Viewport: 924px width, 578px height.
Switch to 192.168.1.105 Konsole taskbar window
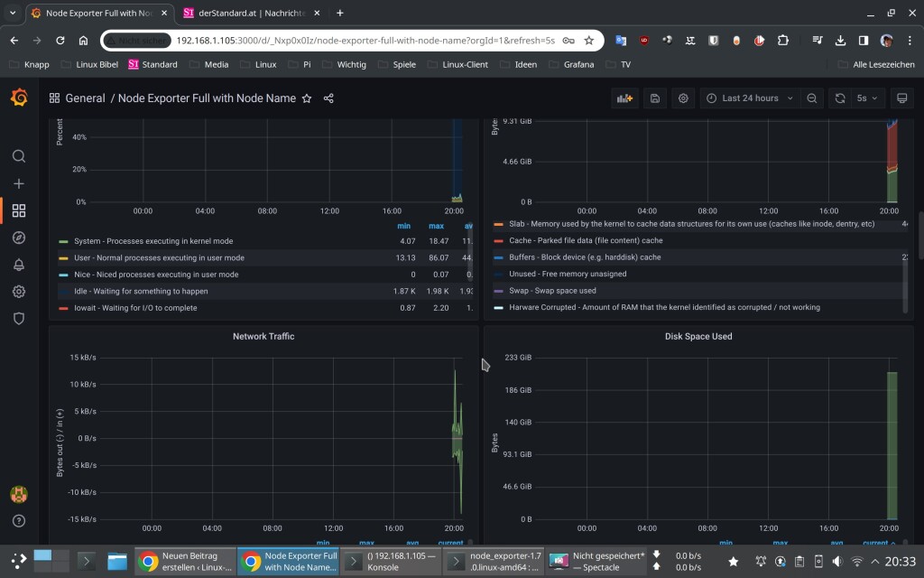pyautogui.click(x=390, y=562)
